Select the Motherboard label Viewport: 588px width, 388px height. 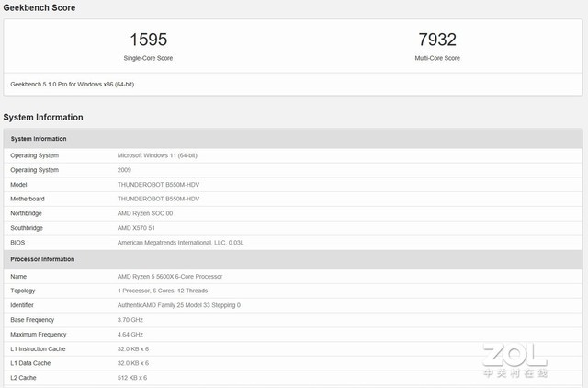pos(28,199)
